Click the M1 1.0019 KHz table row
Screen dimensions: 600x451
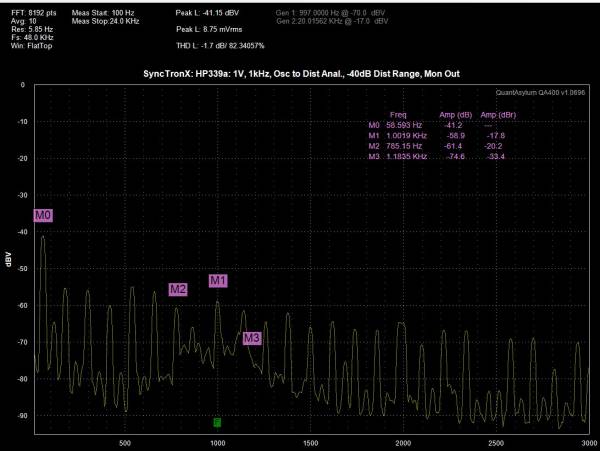[x=437, y=135]
